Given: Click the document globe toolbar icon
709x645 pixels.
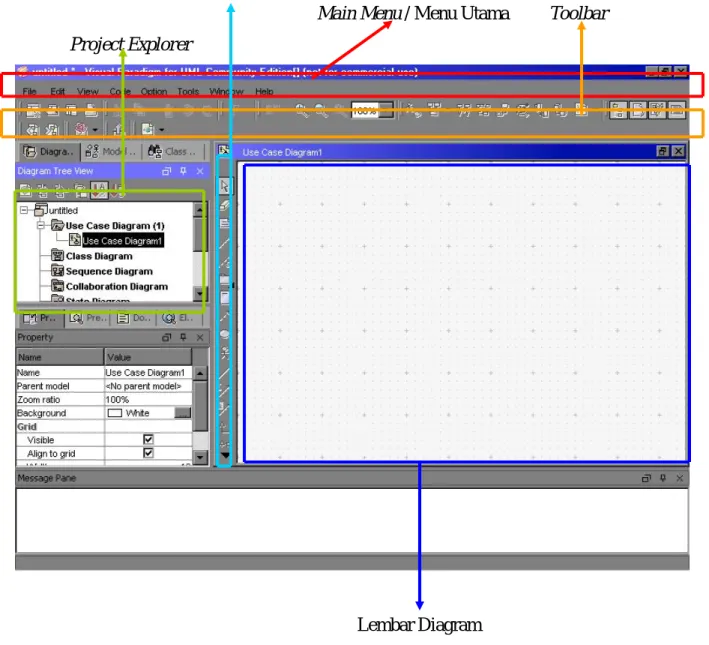Looking at the screenshot, I should click(x=148, y=130).
